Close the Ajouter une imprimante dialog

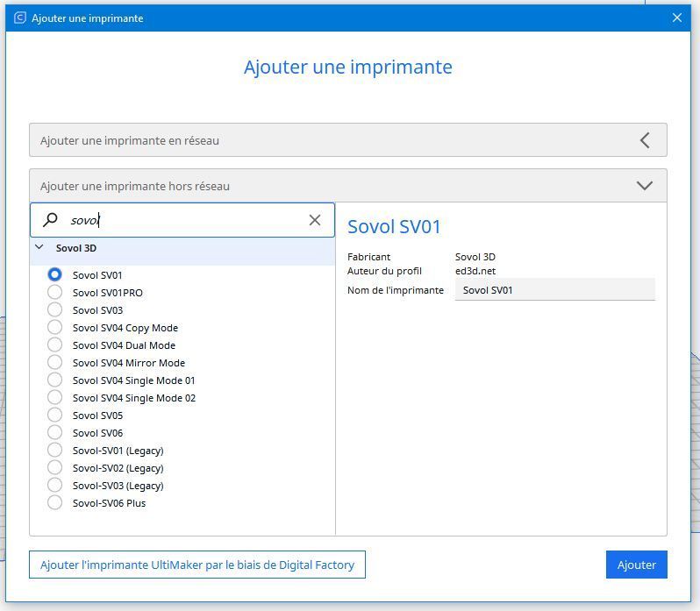point(676,18)
